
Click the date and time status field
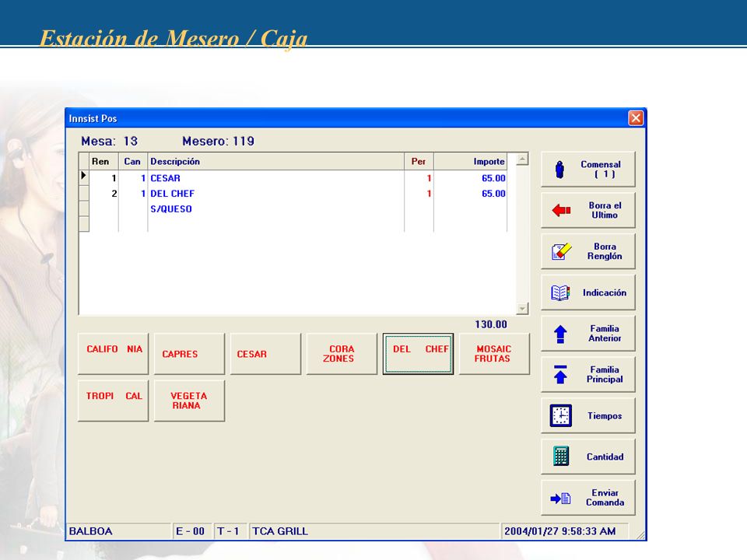(x=564, y=531)
